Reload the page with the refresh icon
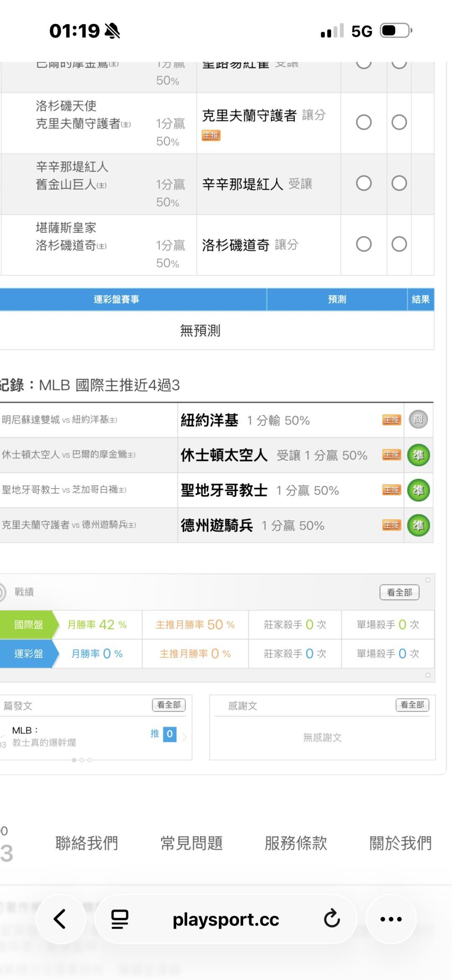Image resolution: width=452 pixels, height=980 pixels. click(x=331, y=919)
